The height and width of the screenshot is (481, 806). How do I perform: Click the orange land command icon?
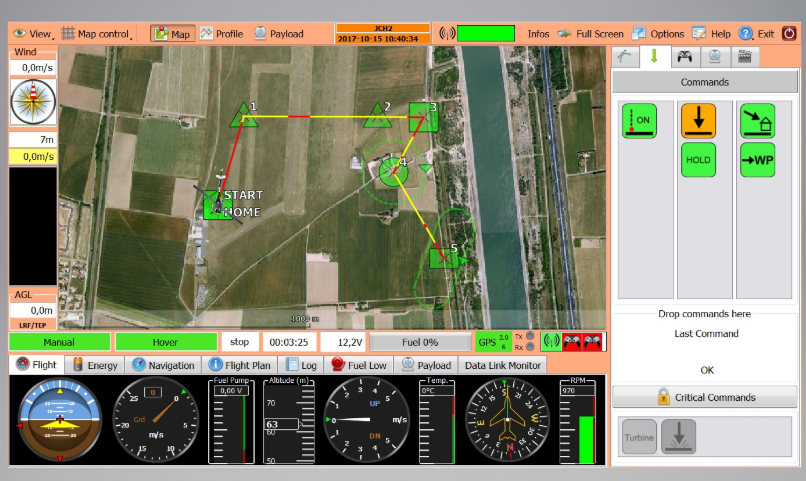(x=698, y=121)
